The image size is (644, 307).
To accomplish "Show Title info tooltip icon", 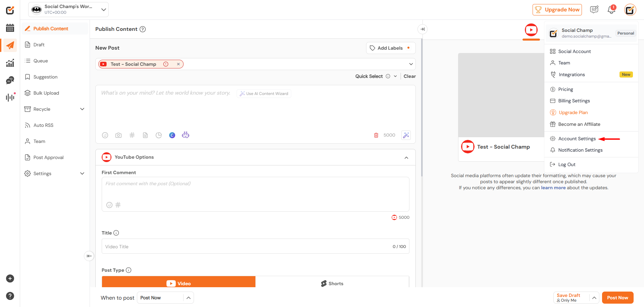I will tap(116, 233).
